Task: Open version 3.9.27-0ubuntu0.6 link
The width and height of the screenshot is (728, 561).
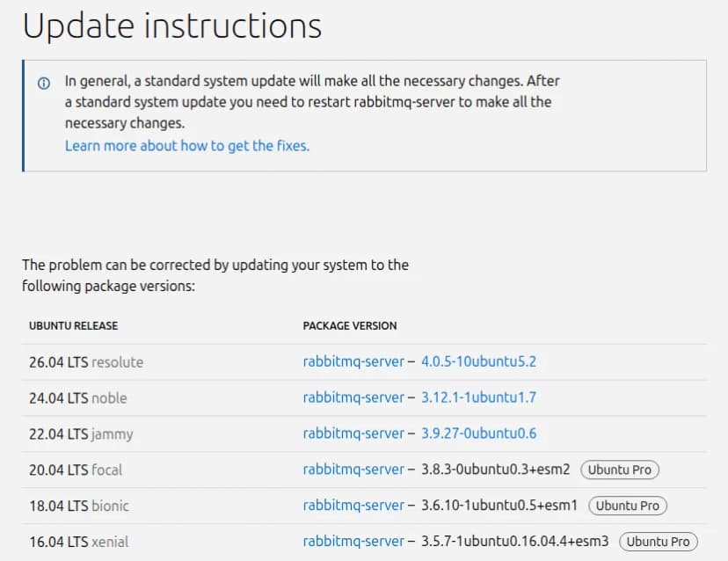Action: coord(478,433)
